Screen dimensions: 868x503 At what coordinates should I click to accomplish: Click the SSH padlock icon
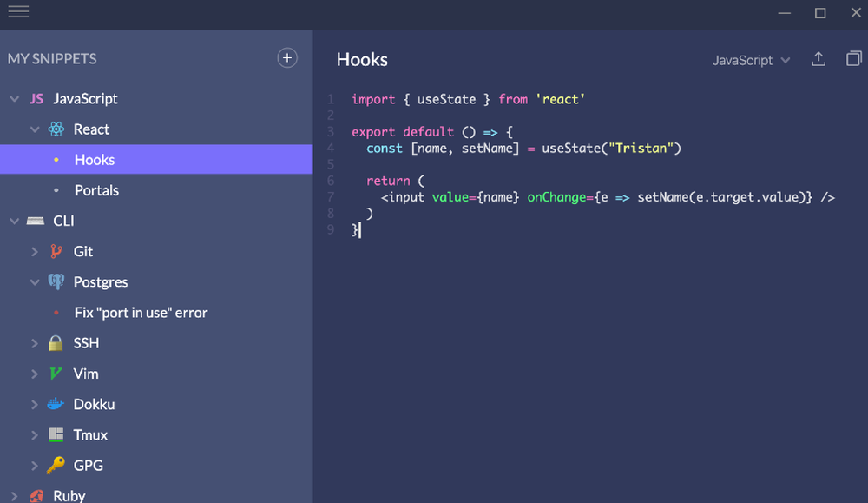(x=56, y=343)
